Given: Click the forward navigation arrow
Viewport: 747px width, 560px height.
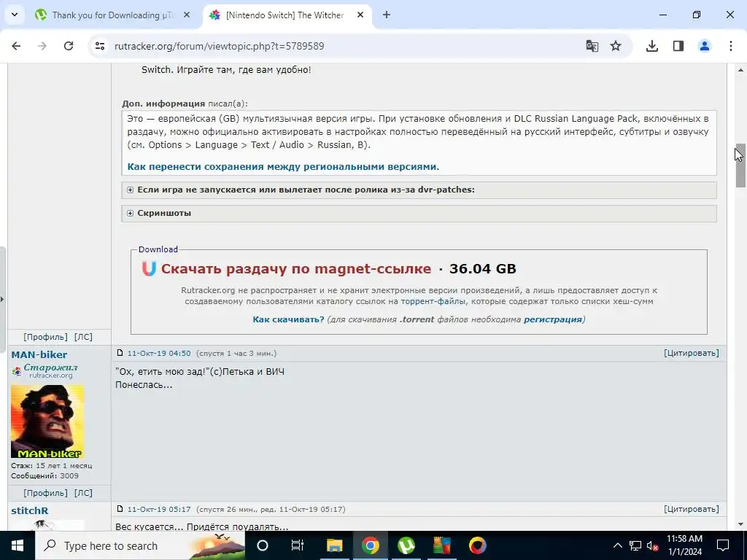Looking at the screenshot, I should [x=42, y=46].
